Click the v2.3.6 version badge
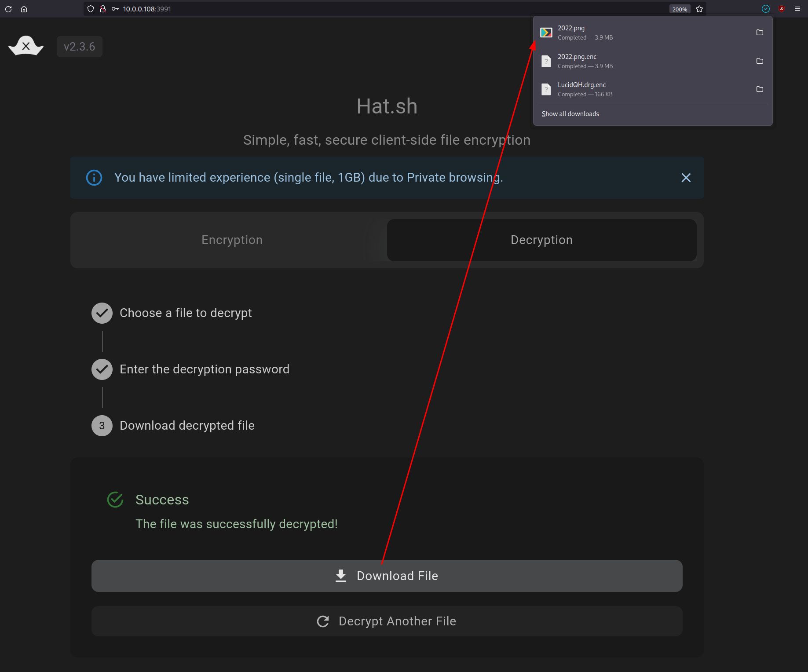This screenshot has width=808, height=672. pos(80,47)
